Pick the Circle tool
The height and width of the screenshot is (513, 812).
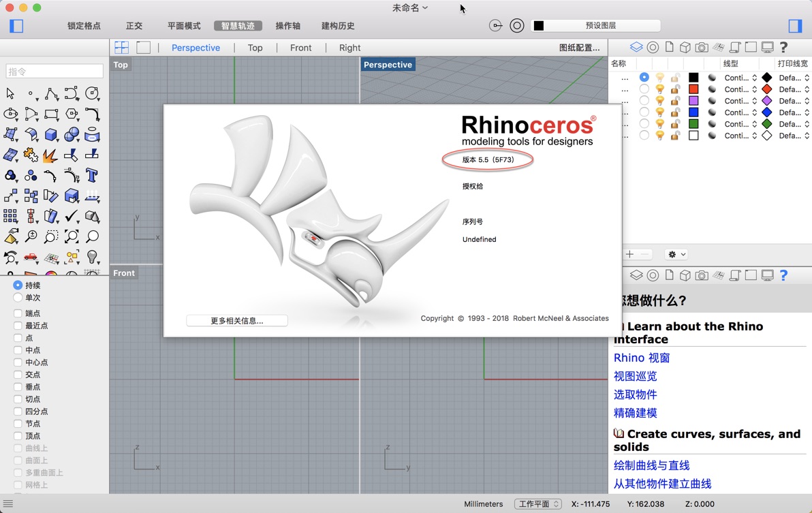click(92, 94)
